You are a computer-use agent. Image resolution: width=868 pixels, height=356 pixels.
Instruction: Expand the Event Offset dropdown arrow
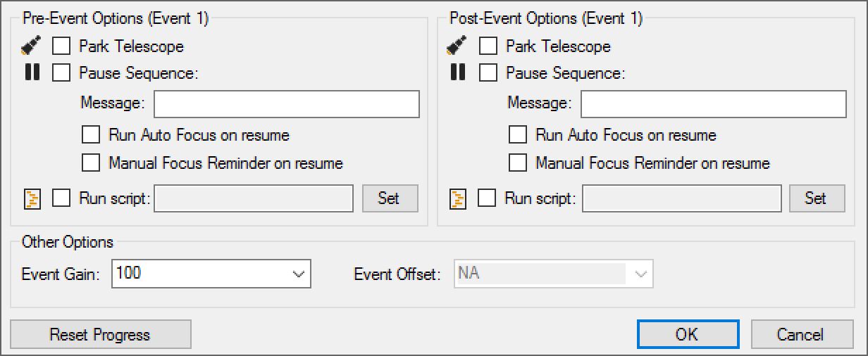[x=640, y=274]
